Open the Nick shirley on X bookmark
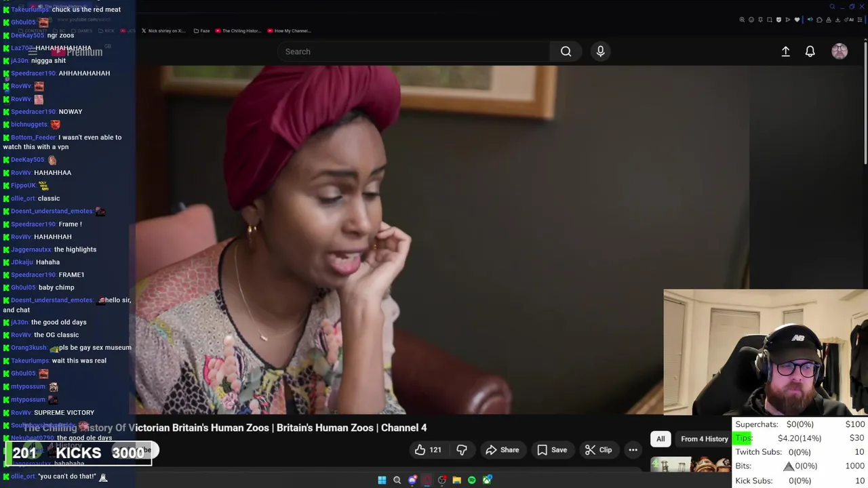 coord(163,30)
